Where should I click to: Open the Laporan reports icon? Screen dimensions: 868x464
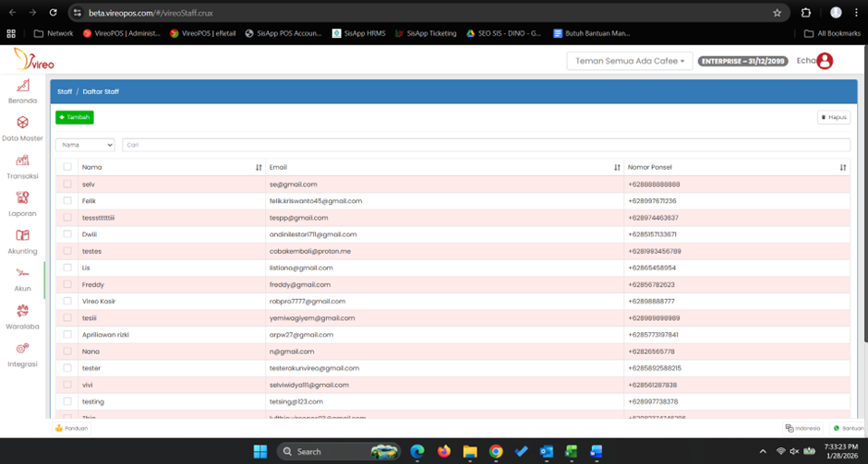[22, 198]
